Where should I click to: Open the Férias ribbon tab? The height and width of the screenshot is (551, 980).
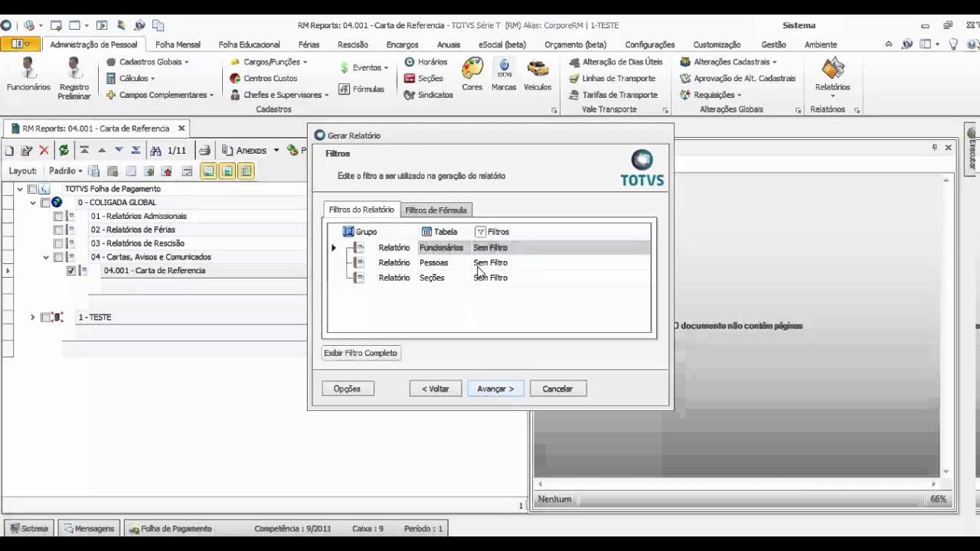[x=309, y=44]
